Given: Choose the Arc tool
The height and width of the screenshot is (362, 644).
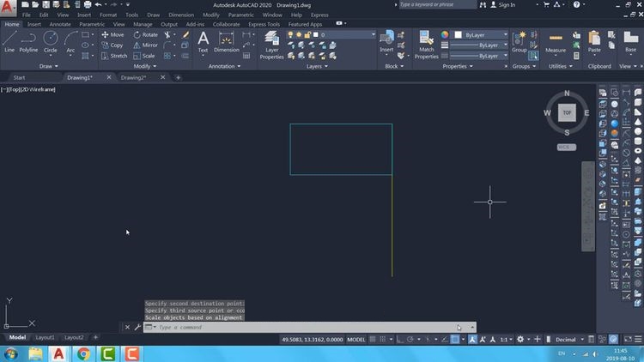Looking at the screenshot, I should (x=70, y=41).
